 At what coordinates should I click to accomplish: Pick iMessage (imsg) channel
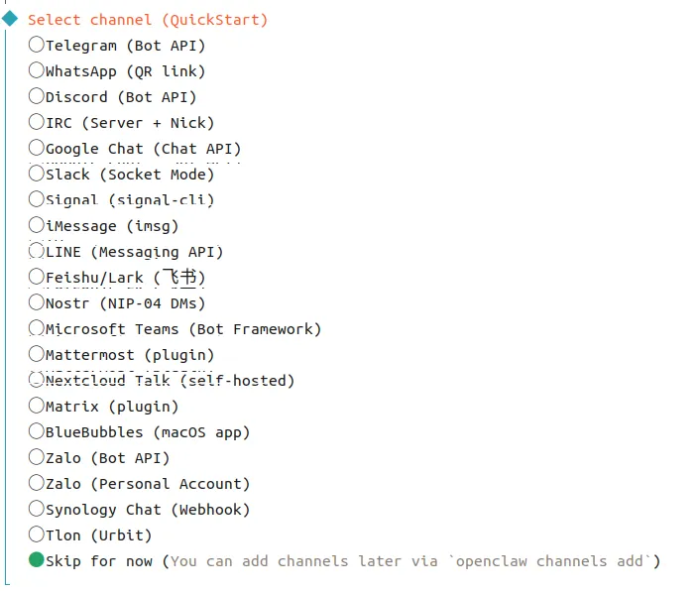coord(37,225)
